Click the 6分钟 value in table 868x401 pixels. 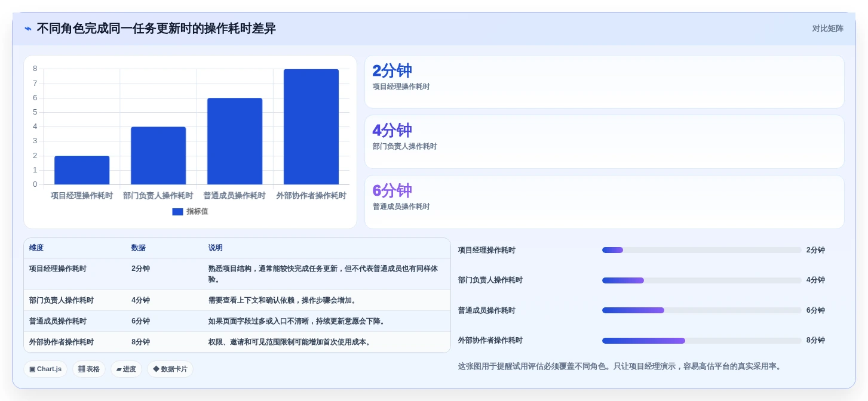tap(141, 322)
